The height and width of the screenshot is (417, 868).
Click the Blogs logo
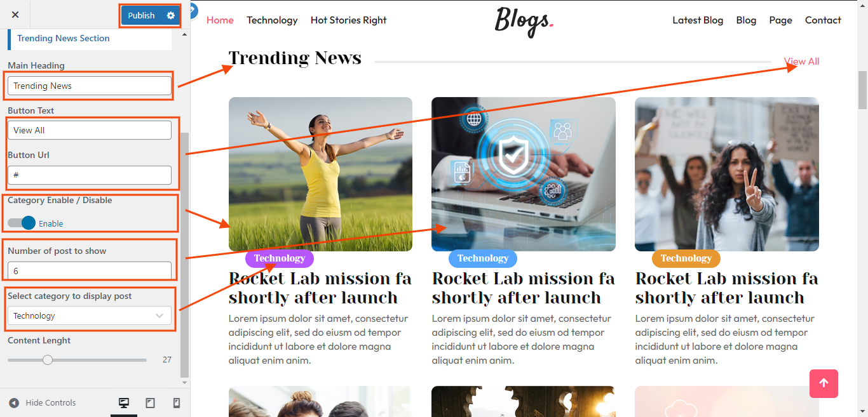[524, 21]
